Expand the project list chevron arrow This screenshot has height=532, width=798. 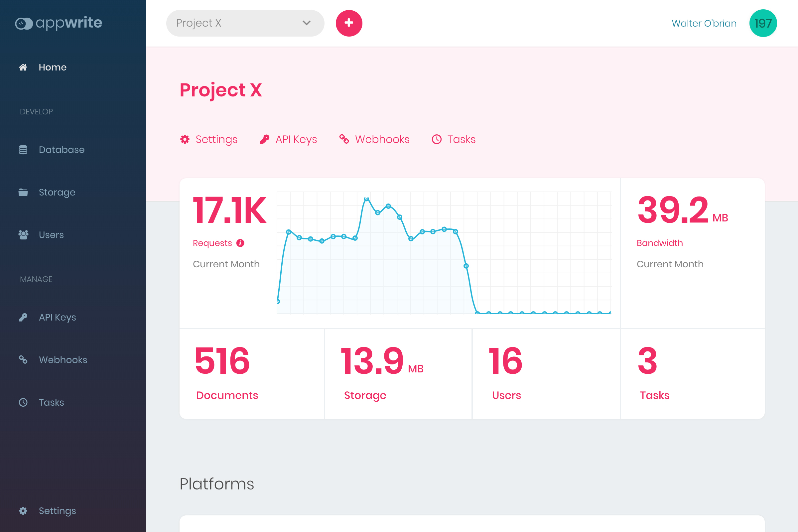click(306, 23)
